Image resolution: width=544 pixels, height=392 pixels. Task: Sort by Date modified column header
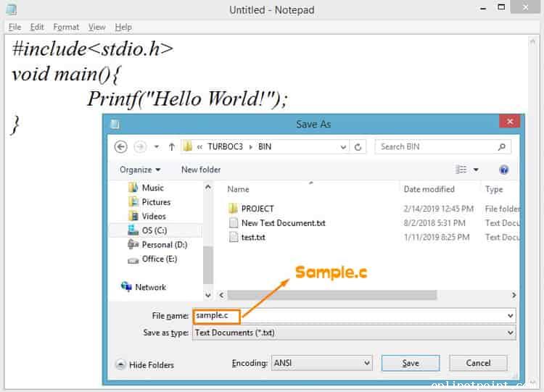[x=429, y=189]
